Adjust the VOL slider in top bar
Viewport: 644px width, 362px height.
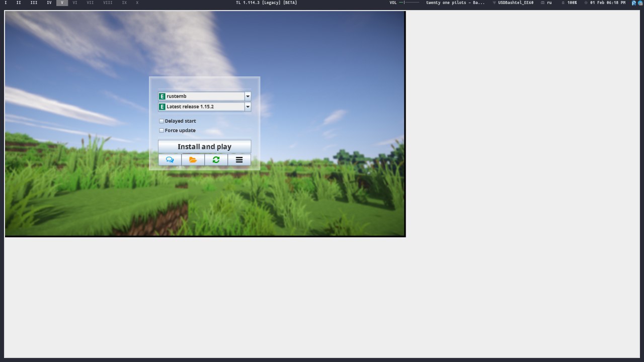click(x=409, y=3)
